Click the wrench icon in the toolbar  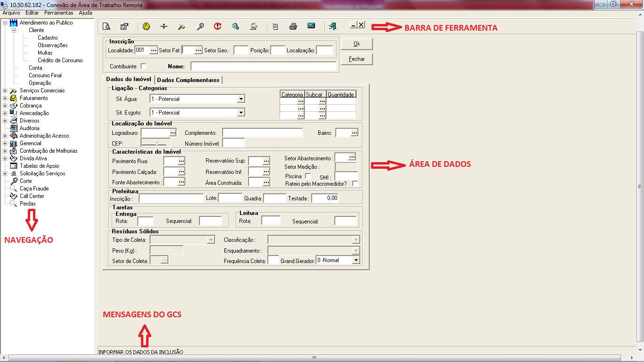click(x=200, y=26)
